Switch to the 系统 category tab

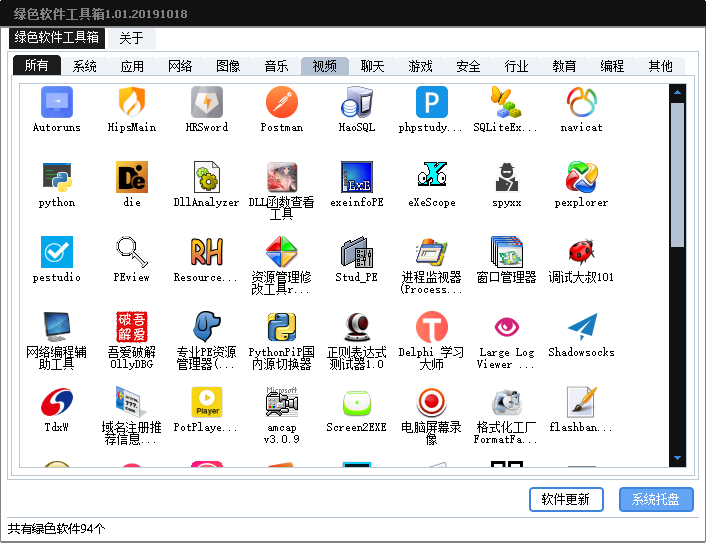(x=85, y=66)
